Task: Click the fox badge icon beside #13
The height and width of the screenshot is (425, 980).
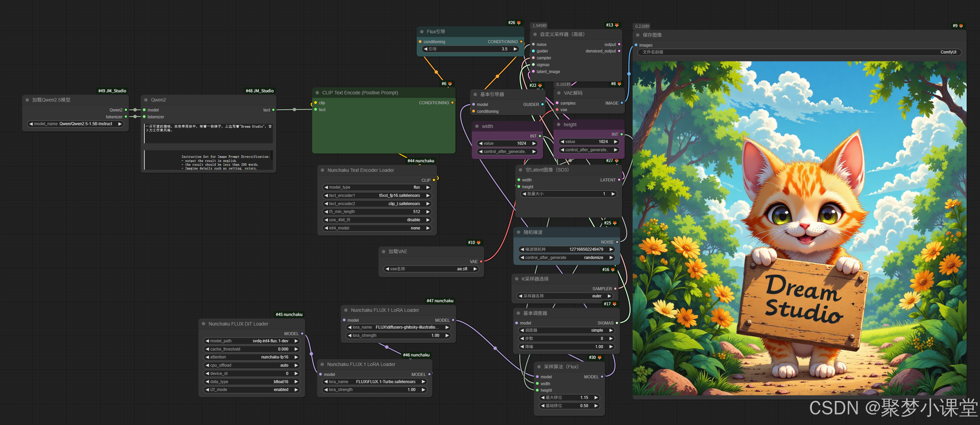Action: click(617, 25)
